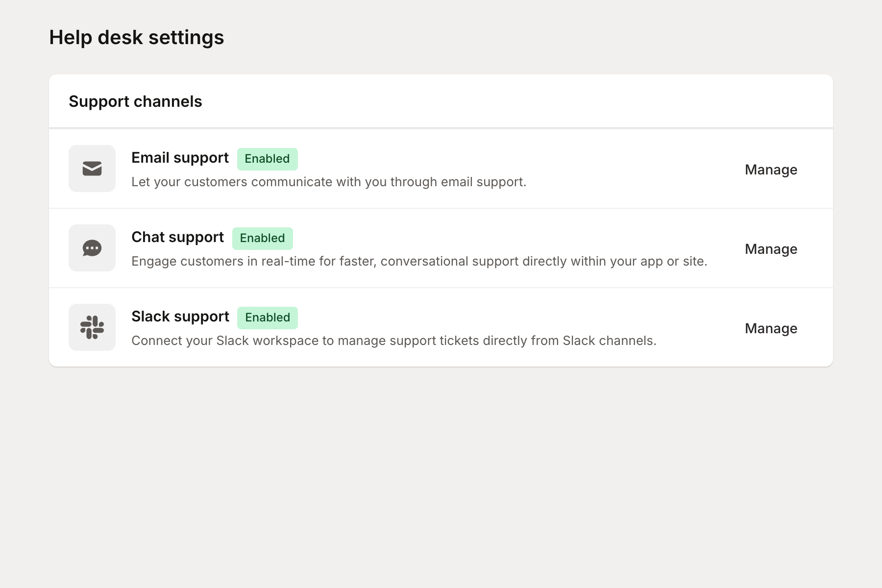Click the Help desk settings page heading

(x=136, y=37)
